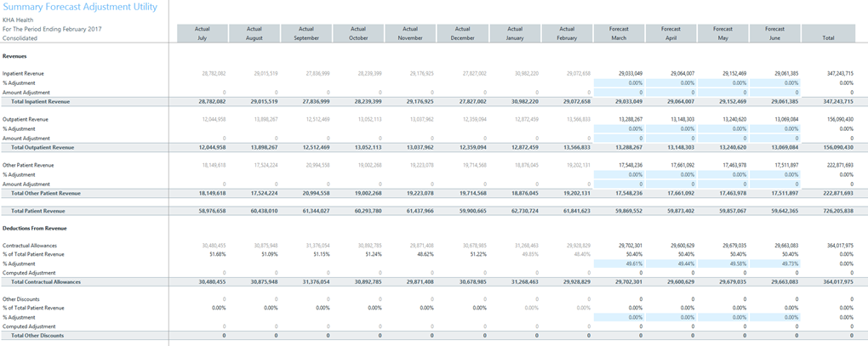Click Other Patient Revenue % Adjustment for March

pyautogui.click(x=620, y=174)
